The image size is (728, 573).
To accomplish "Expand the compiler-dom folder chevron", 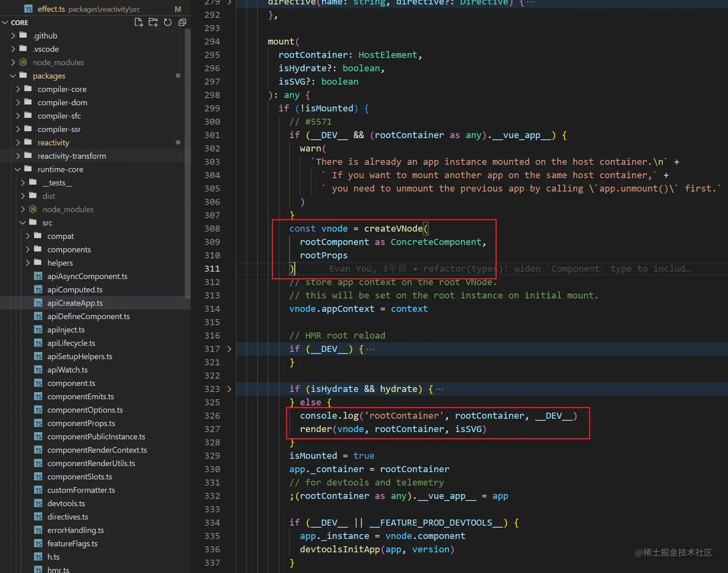I will click(18, 102).
